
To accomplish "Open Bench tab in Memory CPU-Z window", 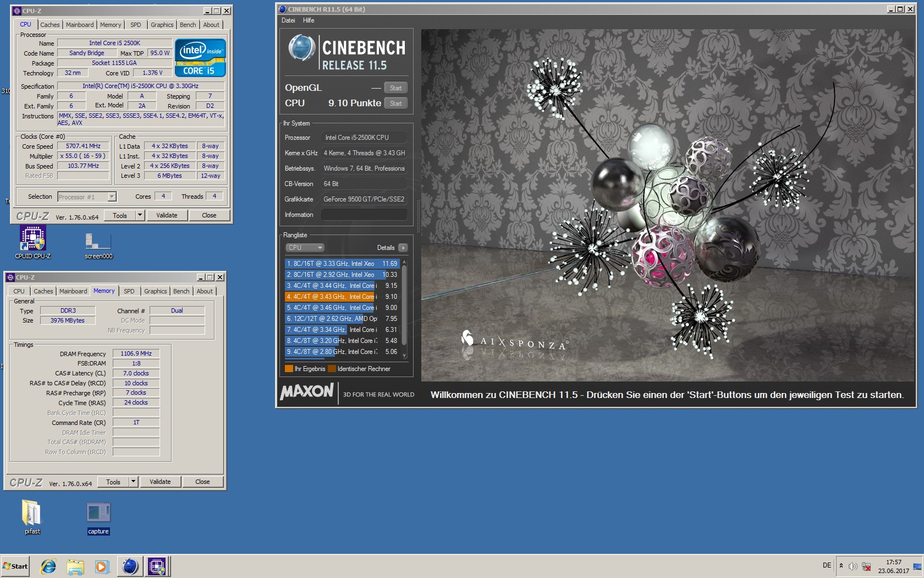I will (x=181, y=291).
